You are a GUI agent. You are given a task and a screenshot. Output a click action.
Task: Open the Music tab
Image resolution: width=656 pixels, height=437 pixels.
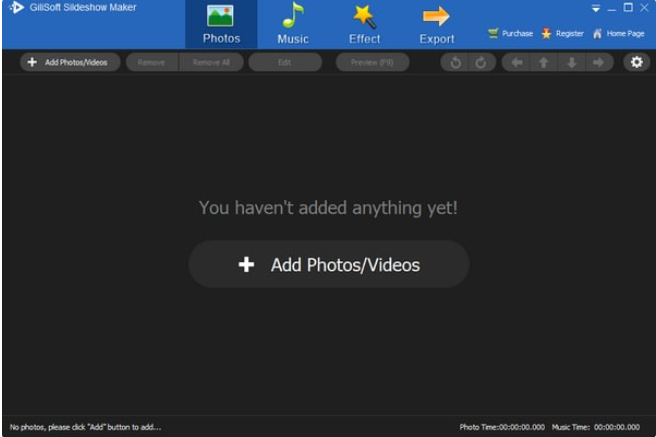pyautogui.click(x=293, y=24)
